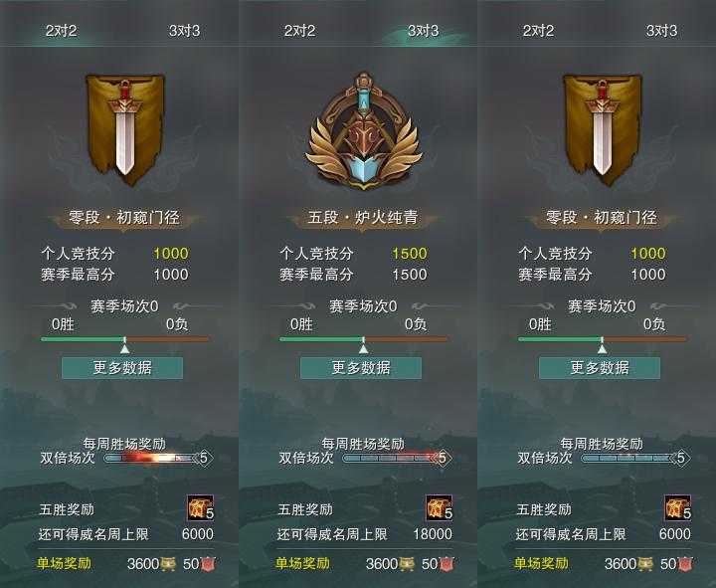Click the 零段·初窥门径 rank title in right panel
This screenshot has width=716, height=588.
pyautogui.click(x=602, y=218)
